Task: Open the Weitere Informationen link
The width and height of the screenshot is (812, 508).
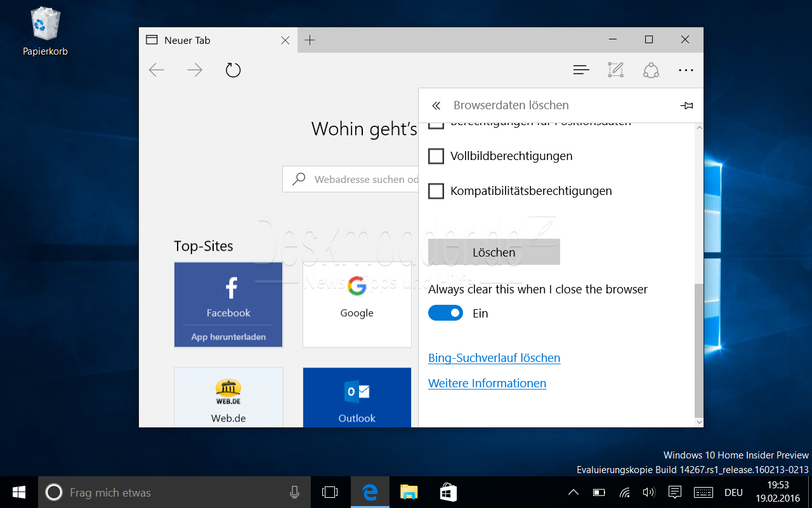Action: [x=487, y=384]
